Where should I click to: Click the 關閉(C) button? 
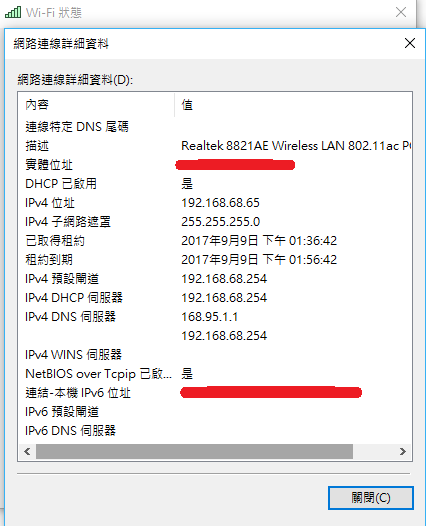click(371, 498)
